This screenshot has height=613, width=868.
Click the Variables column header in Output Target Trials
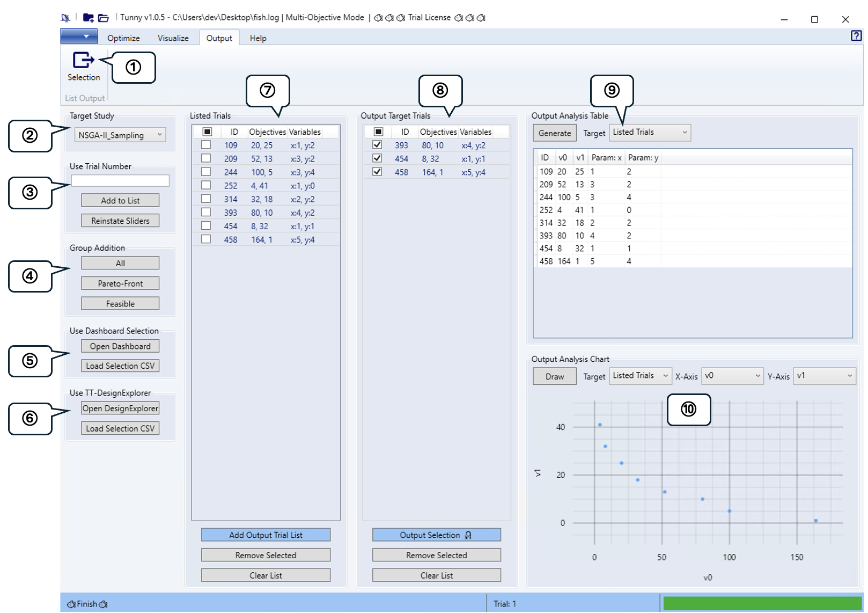point(475,132)
